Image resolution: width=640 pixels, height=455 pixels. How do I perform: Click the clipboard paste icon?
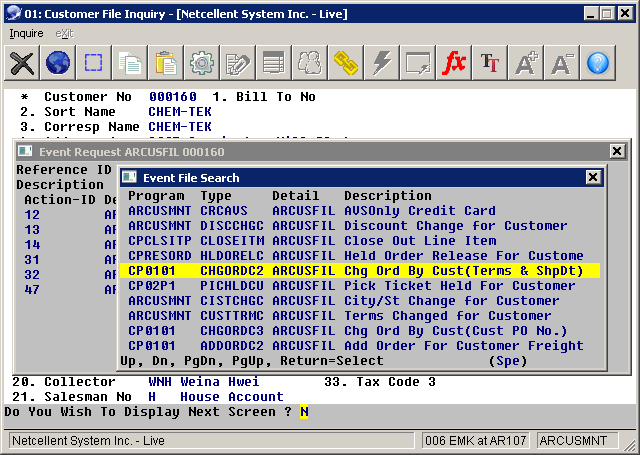[166, 64]
